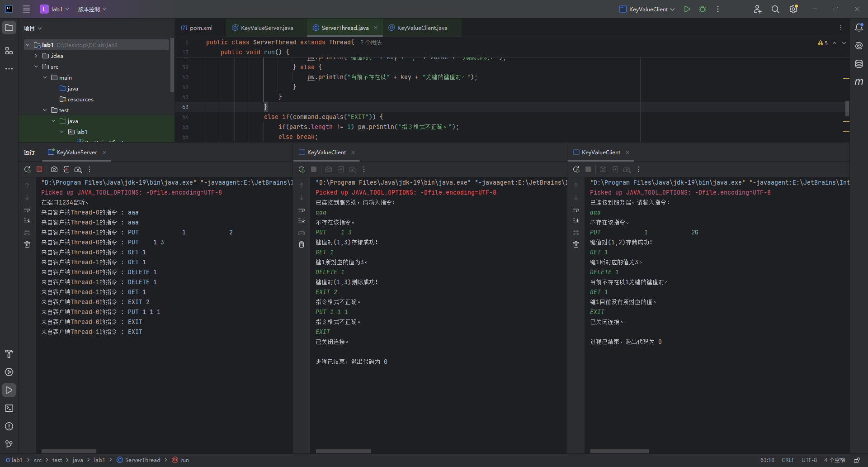Open 版本控制 dropdown menu

(92, 9)
